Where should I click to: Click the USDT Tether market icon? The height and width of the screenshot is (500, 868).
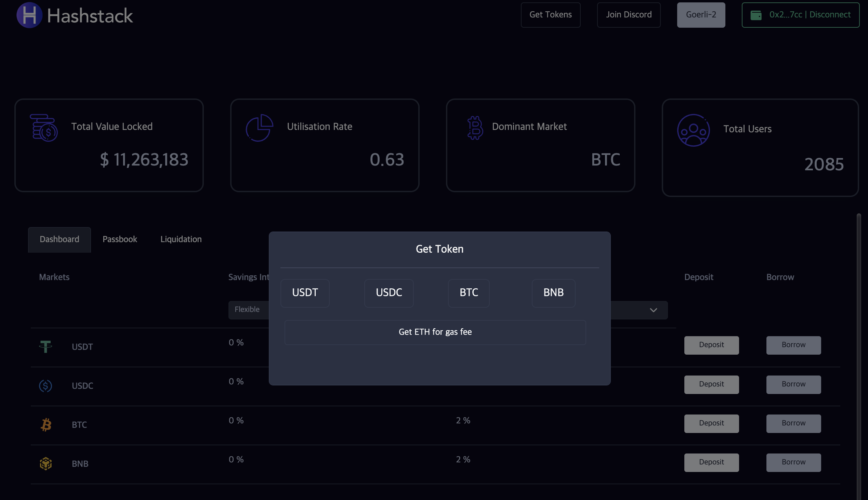[x=45, y=346]
